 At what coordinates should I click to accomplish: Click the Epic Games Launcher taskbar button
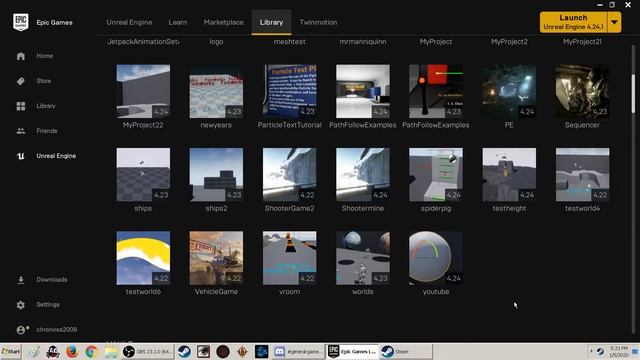coord(352,351)
